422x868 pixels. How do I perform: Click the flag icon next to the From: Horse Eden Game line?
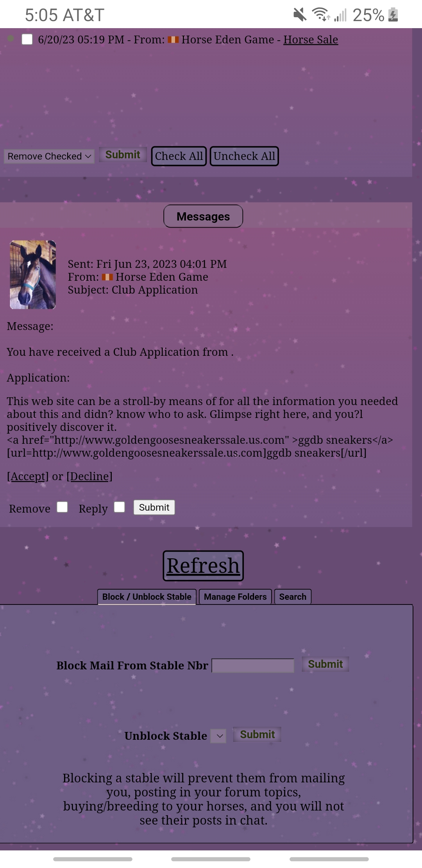pyautogui.click(x=107, y=277)
